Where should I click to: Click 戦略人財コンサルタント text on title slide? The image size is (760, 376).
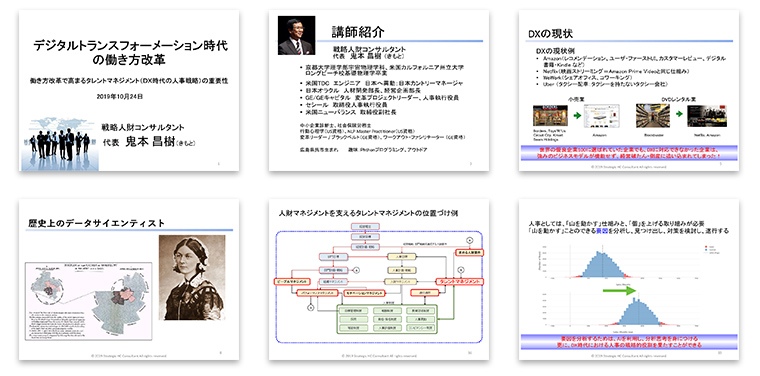(142, 127)
